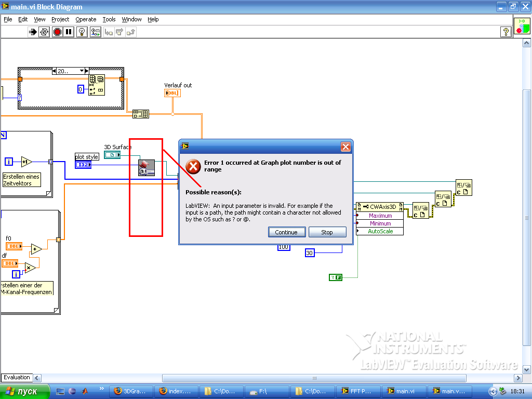Image resolution: width=532 pixels, height=399 pixels.
Task: Toggle Highlight Execution light bulb
Action: tap(82, 32)
